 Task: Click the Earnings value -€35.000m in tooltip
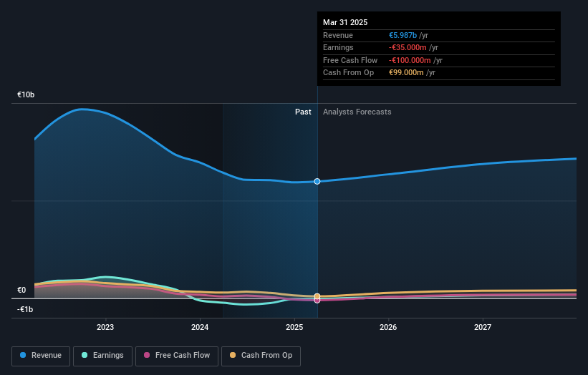point(408,47)
